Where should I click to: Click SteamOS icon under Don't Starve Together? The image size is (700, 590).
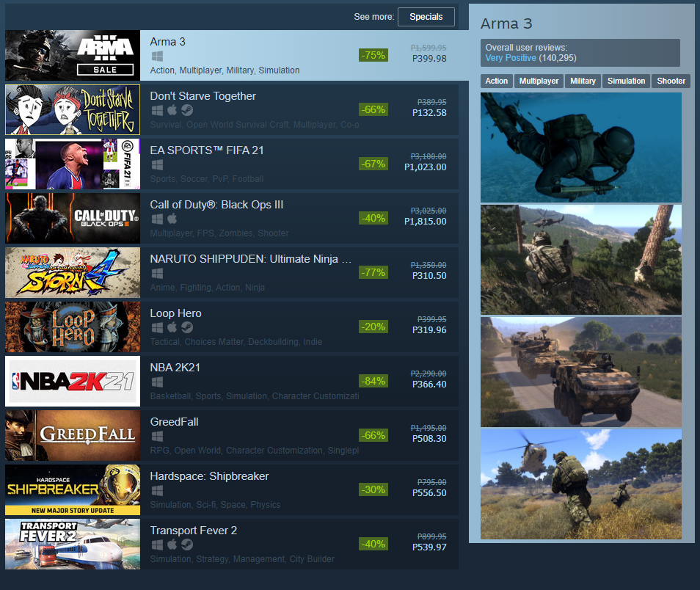coord(187,110)
